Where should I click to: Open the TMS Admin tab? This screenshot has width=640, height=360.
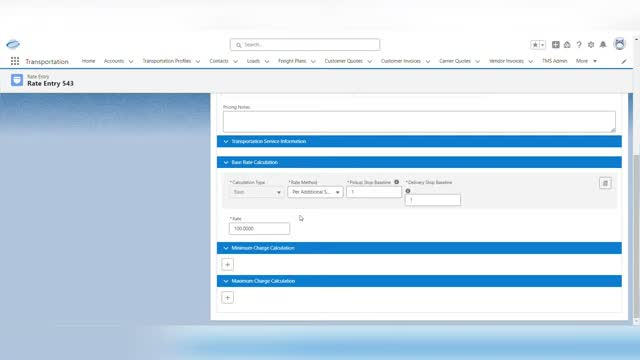coord(554,61)
